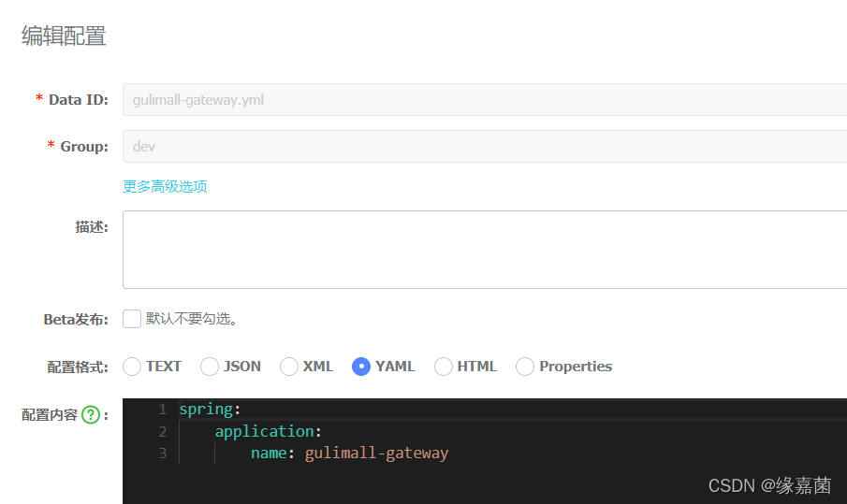847x504 pixels.
Task: Click line number 3 in the editor gutter
Action: tap(163, 454)
